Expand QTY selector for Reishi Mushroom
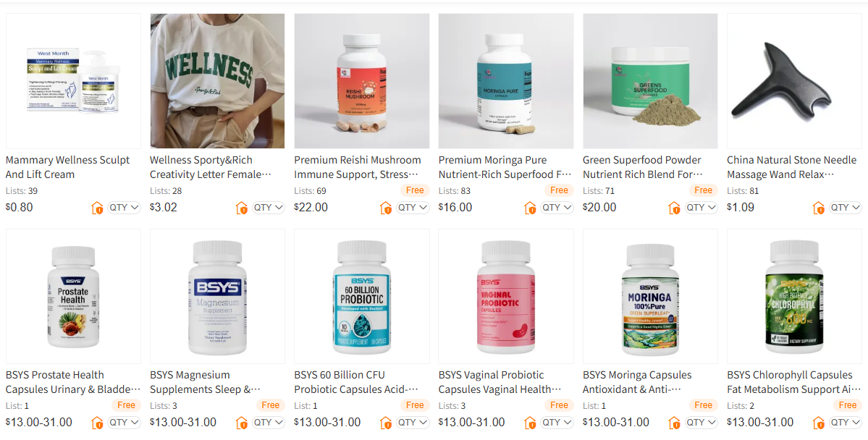The width and height of the screenshot is (868, 440). point(413,208)
